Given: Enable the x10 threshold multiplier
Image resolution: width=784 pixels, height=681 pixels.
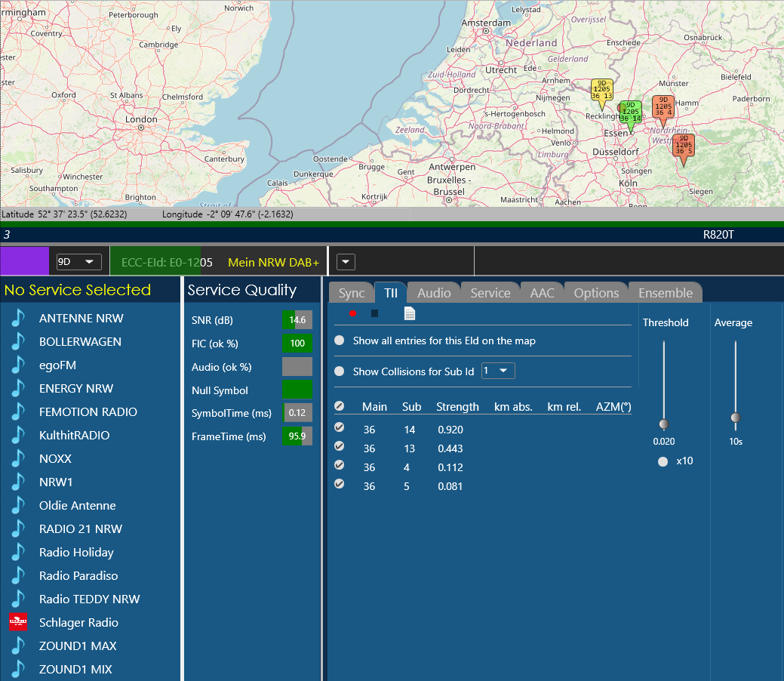Looking at the screenshot, I should [663, 461].
